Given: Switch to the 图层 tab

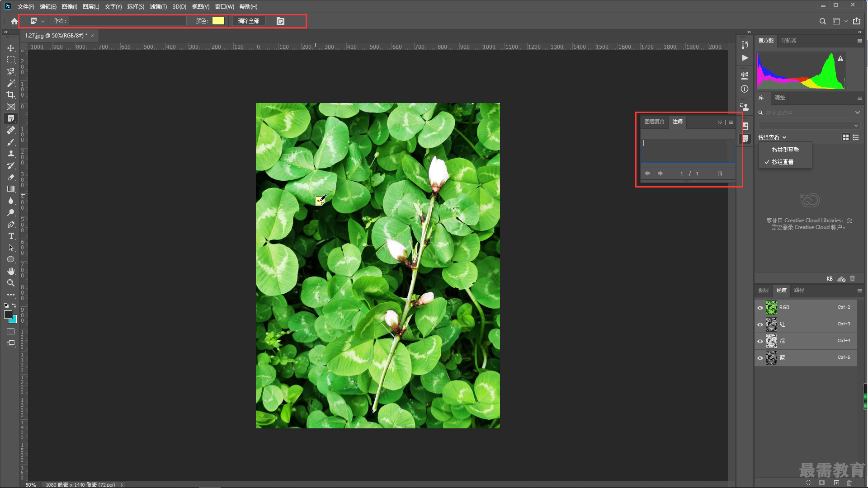Looking at the screenshot, I should (x=764, y=290).
